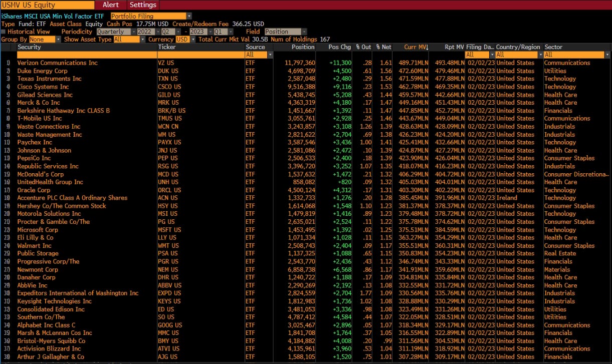Open the Periodicity Quarterly dropdown

pyautogui.click(x=116, y=32)
